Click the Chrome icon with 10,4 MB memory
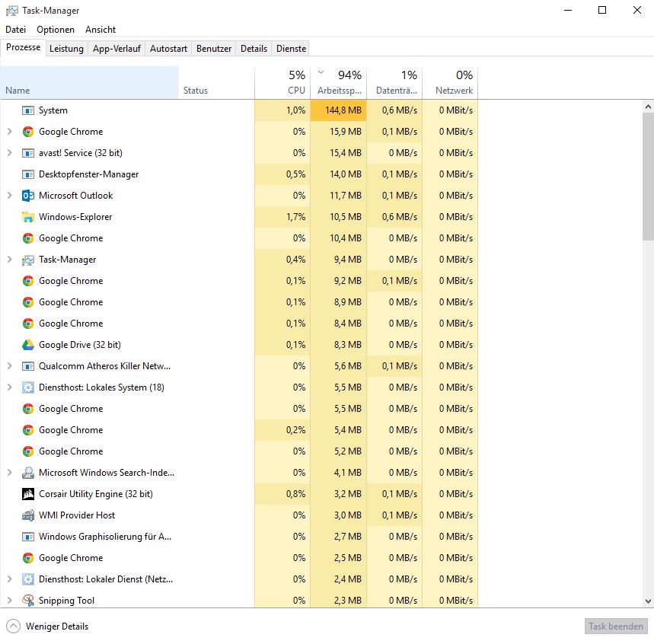The image size is (654, 644). coord(28,238)
